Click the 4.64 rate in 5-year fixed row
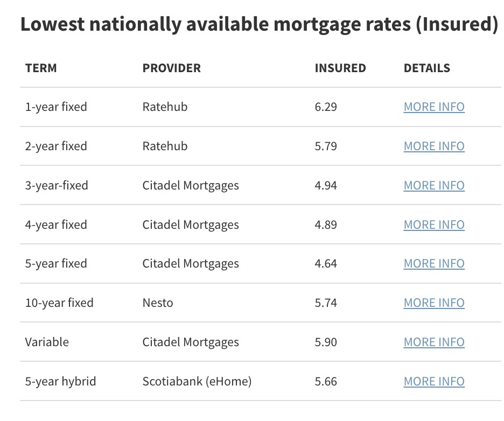Viewport: 504px width, 421px height. click(x=326, y=264)
